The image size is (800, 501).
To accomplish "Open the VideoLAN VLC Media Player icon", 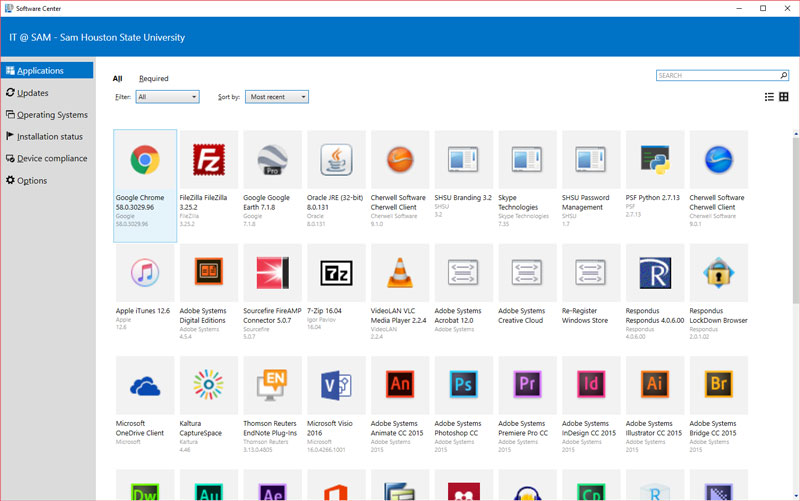I will (400, 273).
